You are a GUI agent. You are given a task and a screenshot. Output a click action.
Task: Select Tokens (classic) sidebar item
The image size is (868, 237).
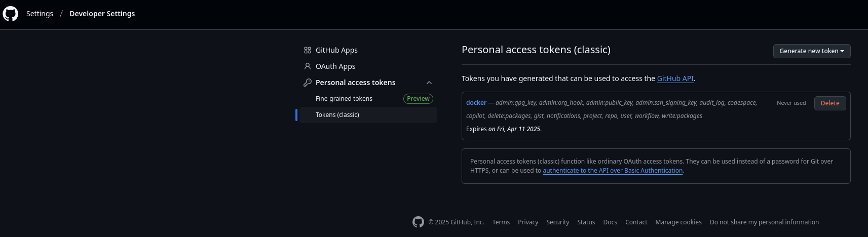[x=368, y=115]
